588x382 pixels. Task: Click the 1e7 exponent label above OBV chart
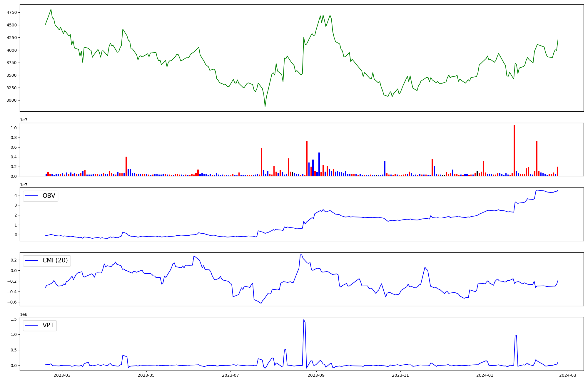point(24,185)
